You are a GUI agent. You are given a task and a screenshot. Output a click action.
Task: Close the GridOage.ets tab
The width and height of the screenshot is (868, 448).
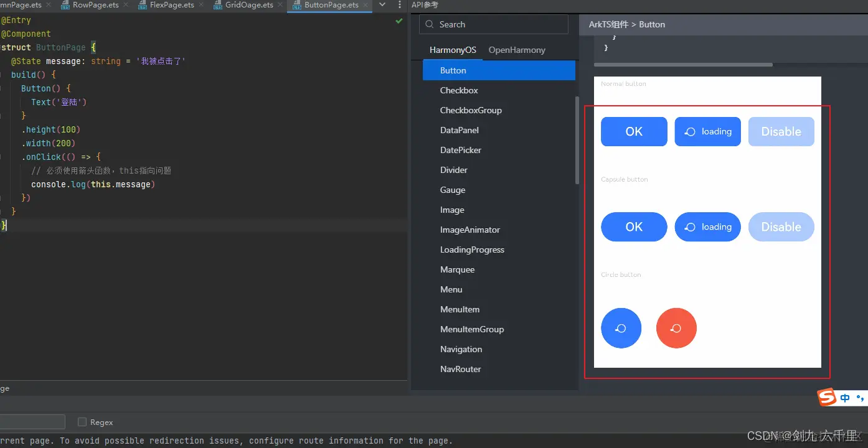(280, 5)
